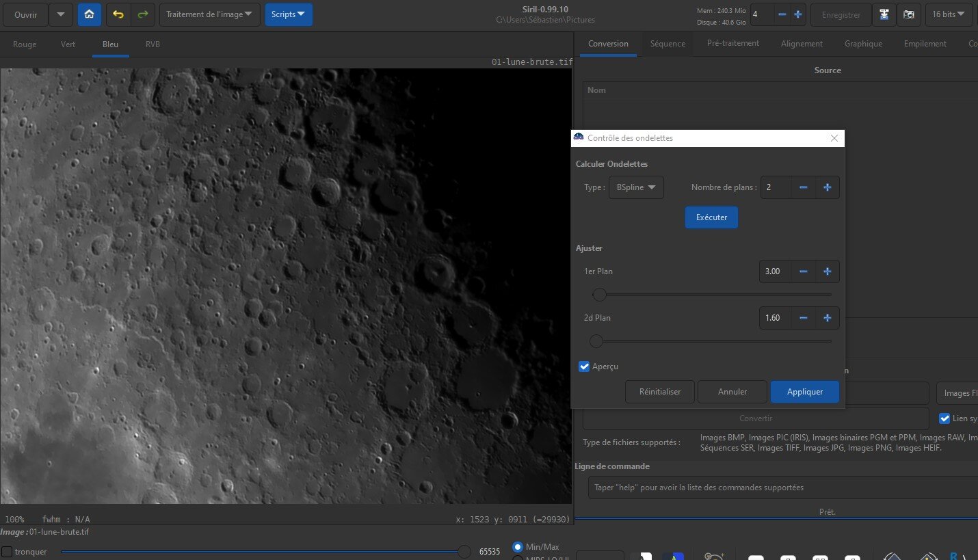Increase Nombre de plans with plus

tap(827, 187)
